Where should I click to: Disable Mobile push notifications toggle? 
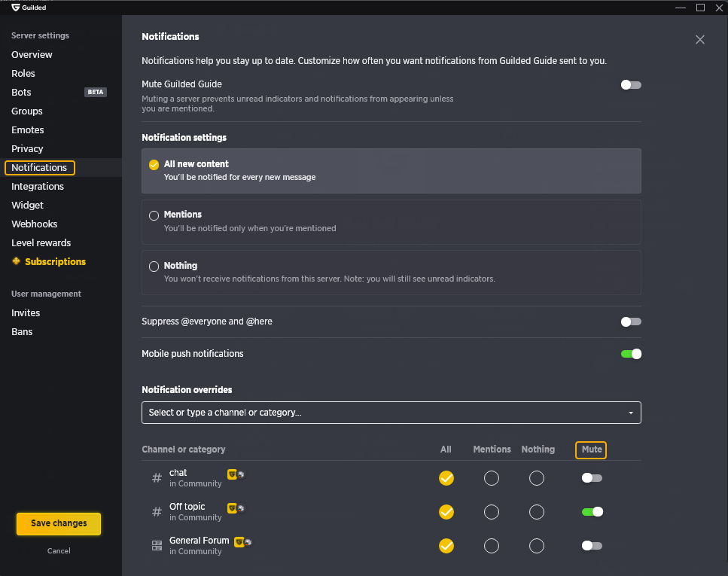click(x=631, y=354)
